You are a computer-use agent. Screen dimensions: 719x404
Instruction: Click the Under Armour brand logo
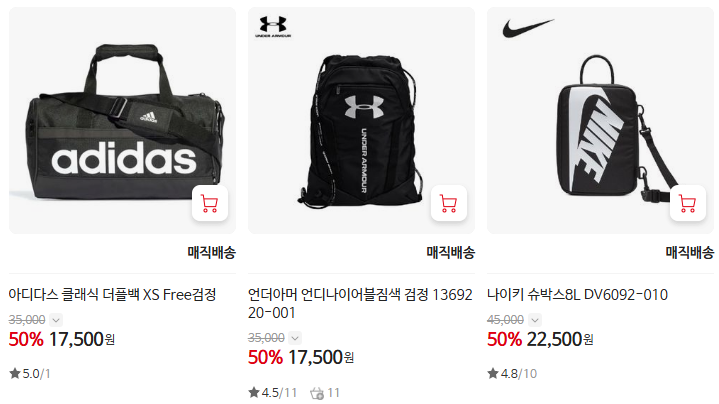coord(273,26)
